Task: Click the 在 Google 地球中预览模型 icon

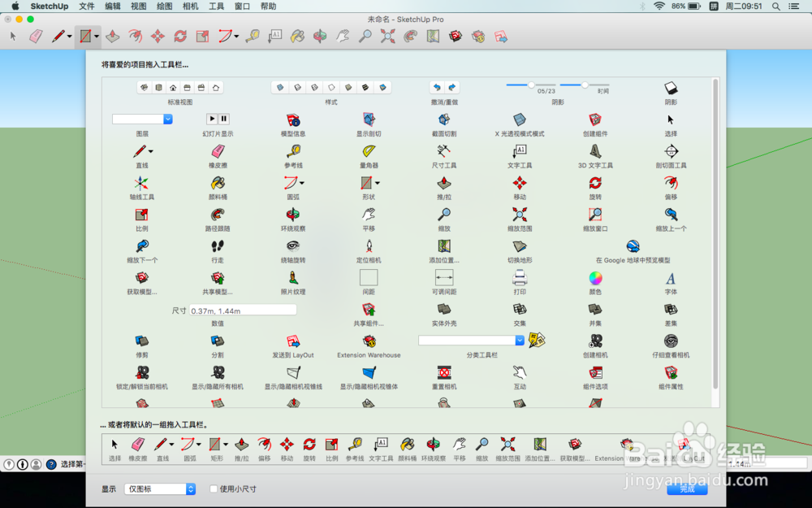Action: [x=633, y=246]
